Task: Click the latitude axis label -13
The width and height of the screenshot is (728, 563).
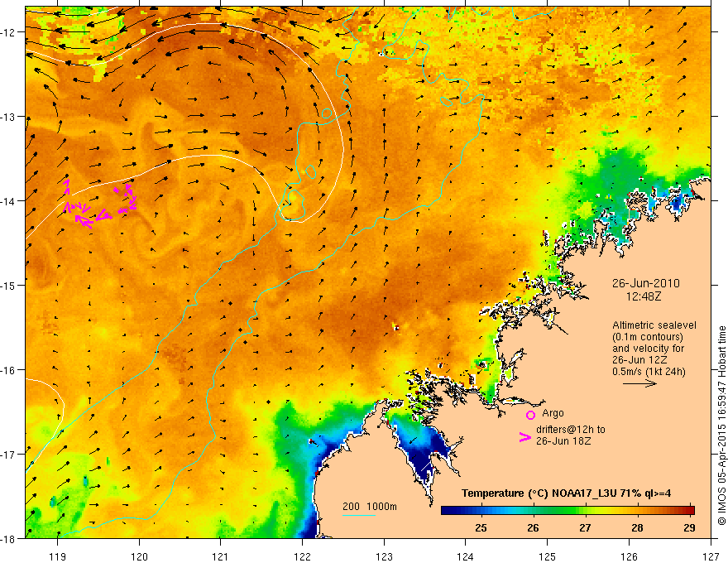Action: [8, 117]
